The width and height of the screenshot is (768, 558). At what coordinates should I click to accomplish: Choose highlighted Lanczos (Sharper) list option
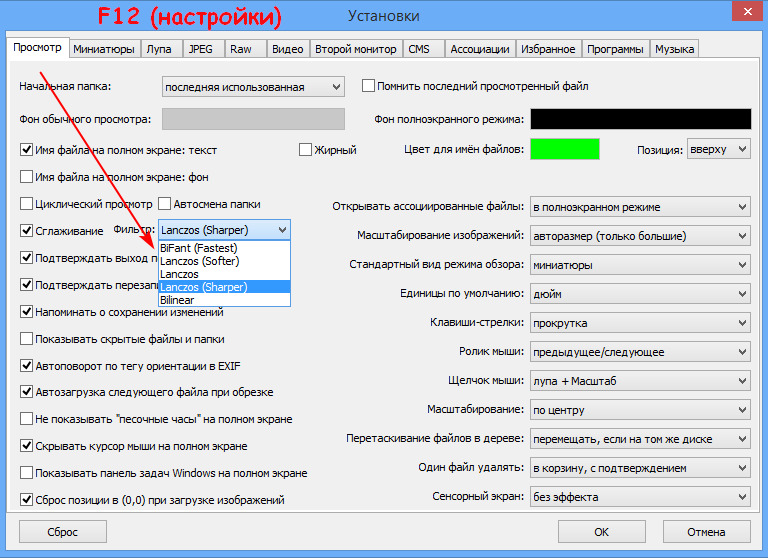tap(224, 287)
